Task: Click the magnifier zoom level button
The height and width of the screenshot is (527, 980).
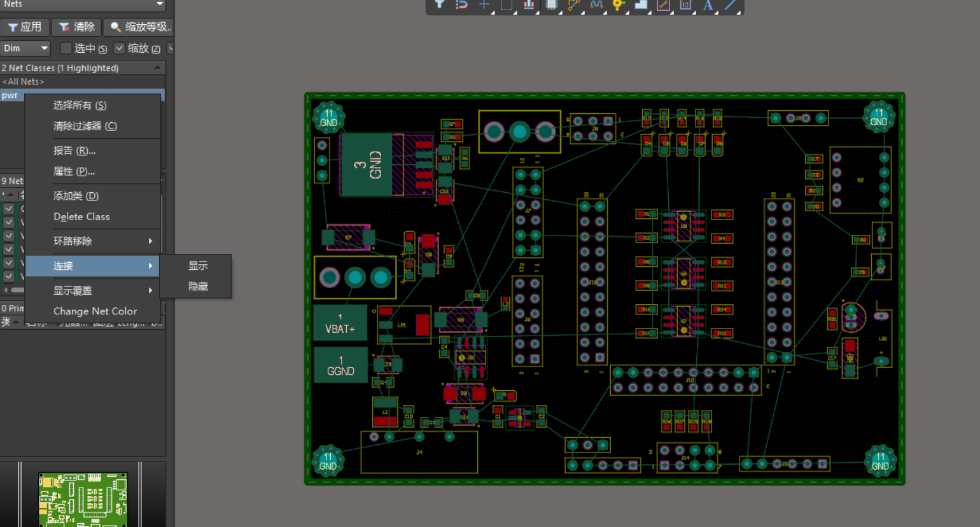Action: coord(139,27)
